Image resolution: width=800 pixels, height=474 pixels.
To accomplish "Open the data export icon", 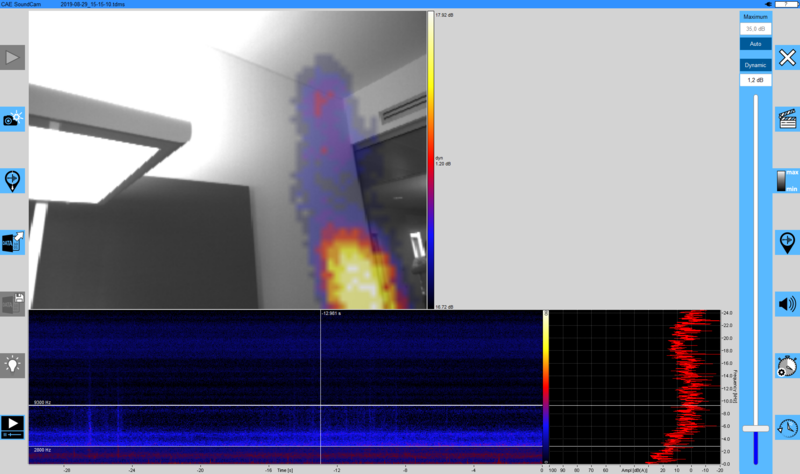I will pos(13,241).
